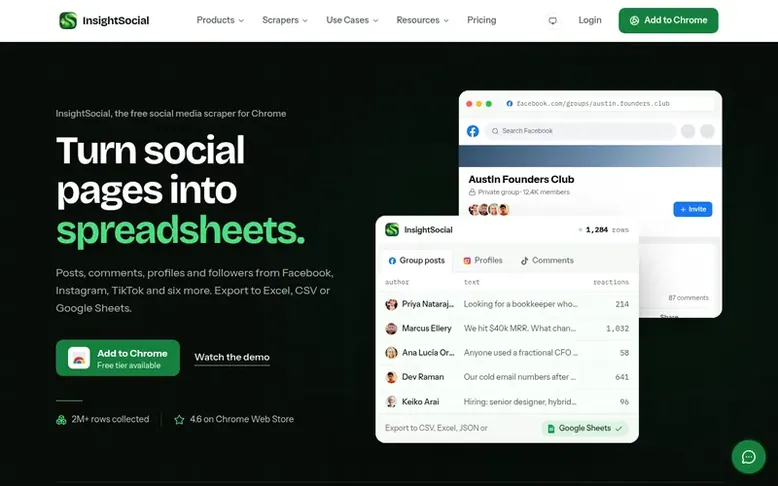Open the Watch the demo link
Image resolution: width=778 pixels, height=486 pixels.
pyautogui.click(x=232, y=357)
